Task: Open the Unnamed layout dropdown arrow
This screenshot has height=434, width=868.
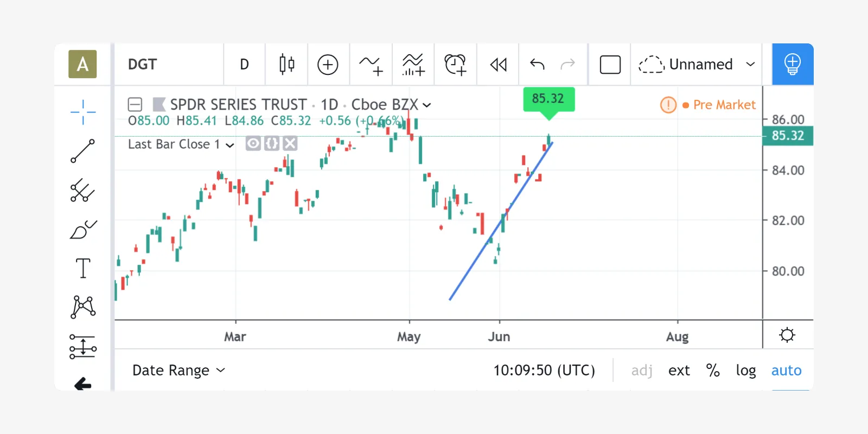Action: (x=750, y=64)
